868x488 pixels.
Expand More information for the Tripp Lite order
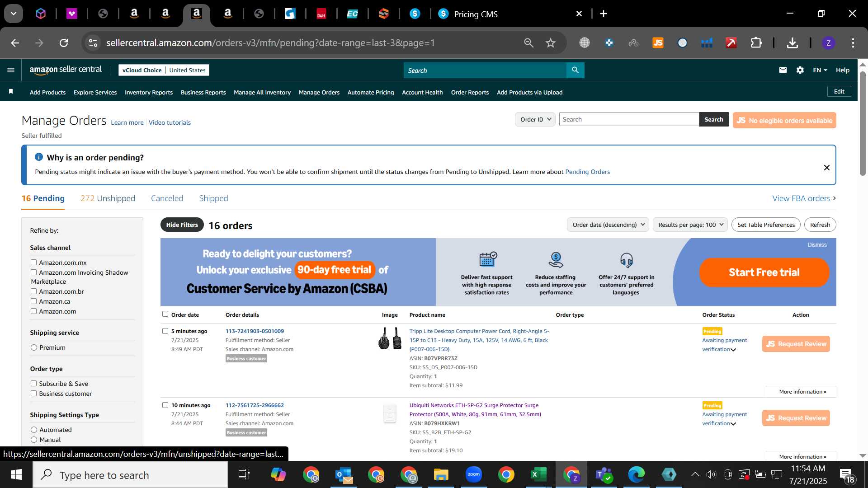(801, 392)
